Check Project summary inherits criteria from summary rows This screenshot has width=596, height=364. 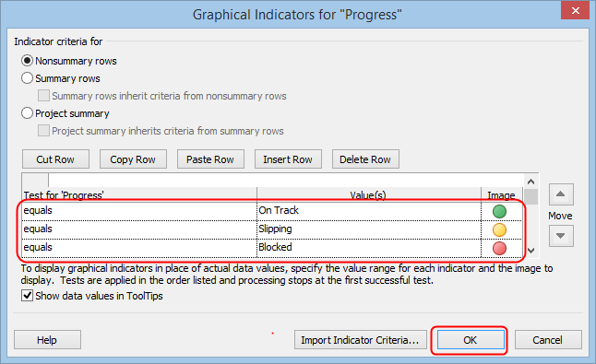pyautogui.click(x=43, y=131)
